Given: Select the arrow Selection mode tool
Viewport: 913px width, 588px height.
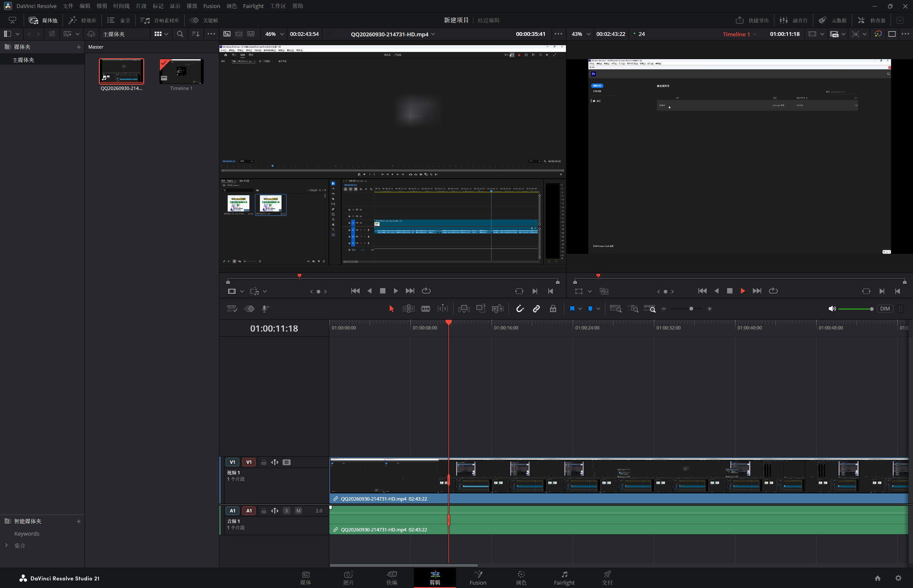Looking at the screenshot, I should click(391, 309).
